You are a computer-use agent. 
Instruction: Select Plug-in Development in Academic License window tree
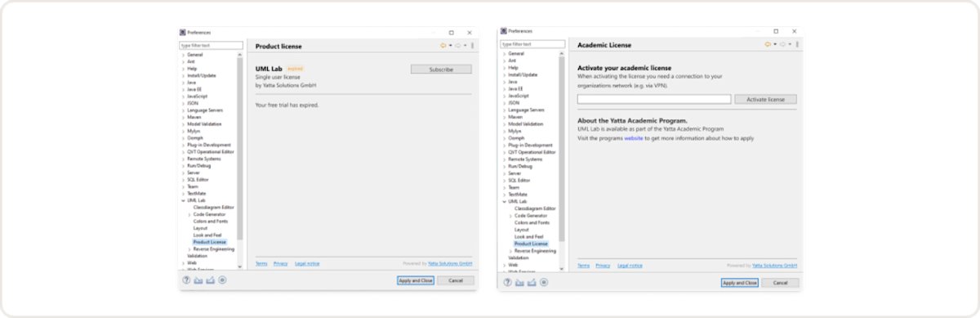pos(530,145)
